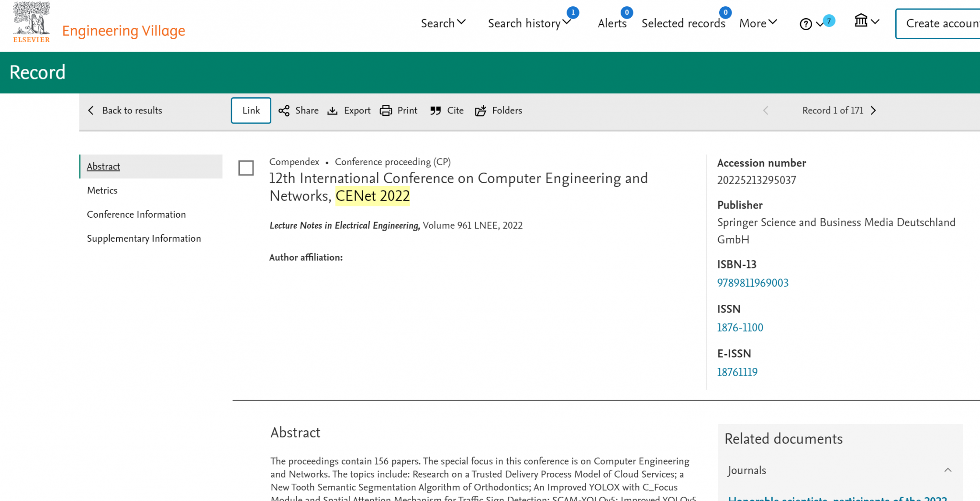Viewport: 980px width, 501px height.
Task: Click the Share icon
Action: click(x=284, y=111)
